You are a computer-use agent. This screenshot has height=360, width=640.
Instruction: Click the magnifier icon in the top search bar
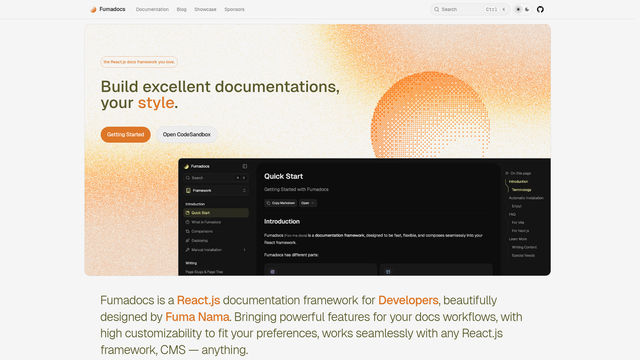point(436,9)
